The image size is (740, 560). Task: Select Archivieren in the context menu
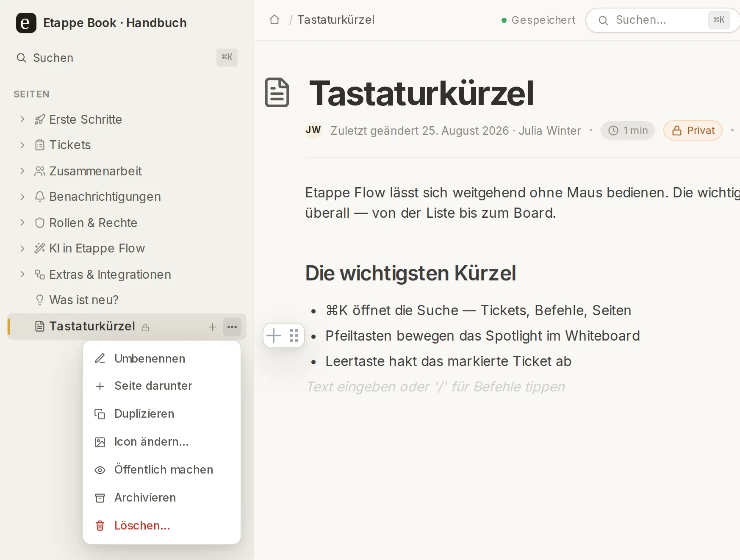[162, 498]
